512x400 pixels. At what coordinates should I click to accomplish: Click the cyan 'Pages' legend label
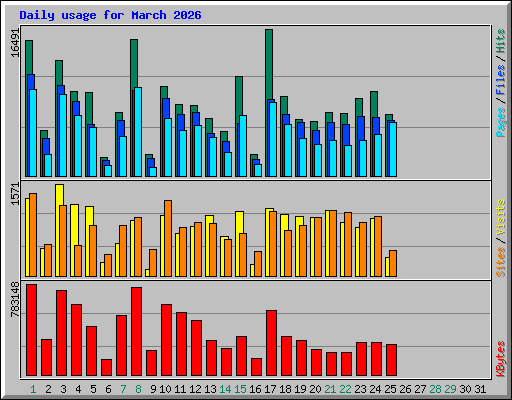click(501, 122)
